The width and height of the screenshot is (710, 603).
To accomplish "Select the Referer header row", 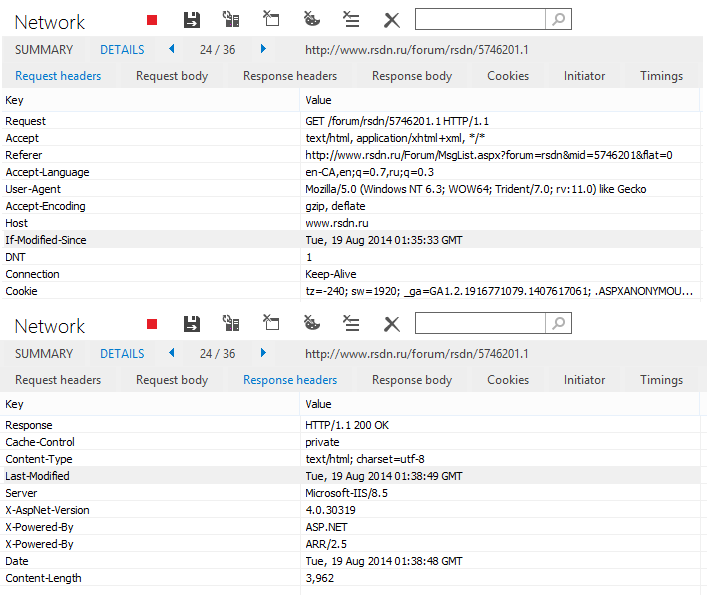I will [351, 155].
